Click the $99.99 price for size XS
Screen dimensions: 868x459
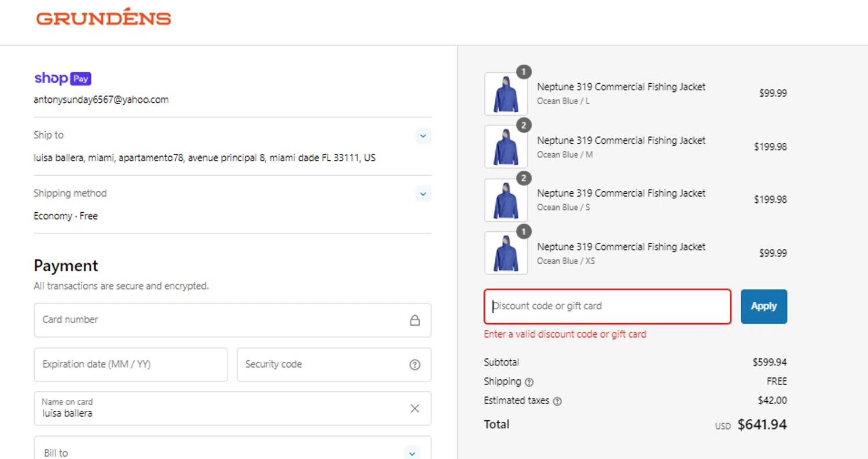pos(773,253)
